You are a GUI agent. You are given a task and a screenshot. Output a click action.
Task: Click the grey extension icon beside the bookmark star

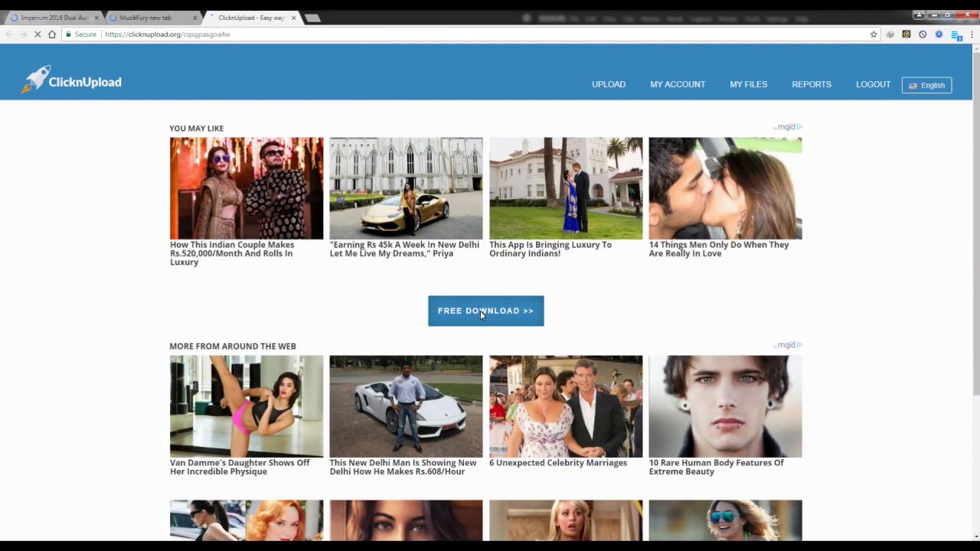pos(890,34)
